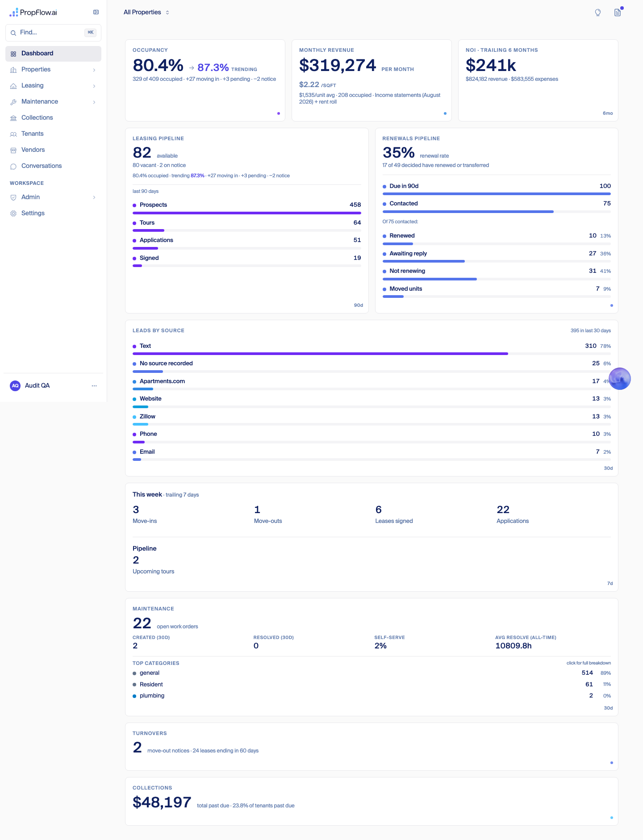Screen dimensions: 643x840
Task: Click the Moved units row
Action: coord(497,292)
